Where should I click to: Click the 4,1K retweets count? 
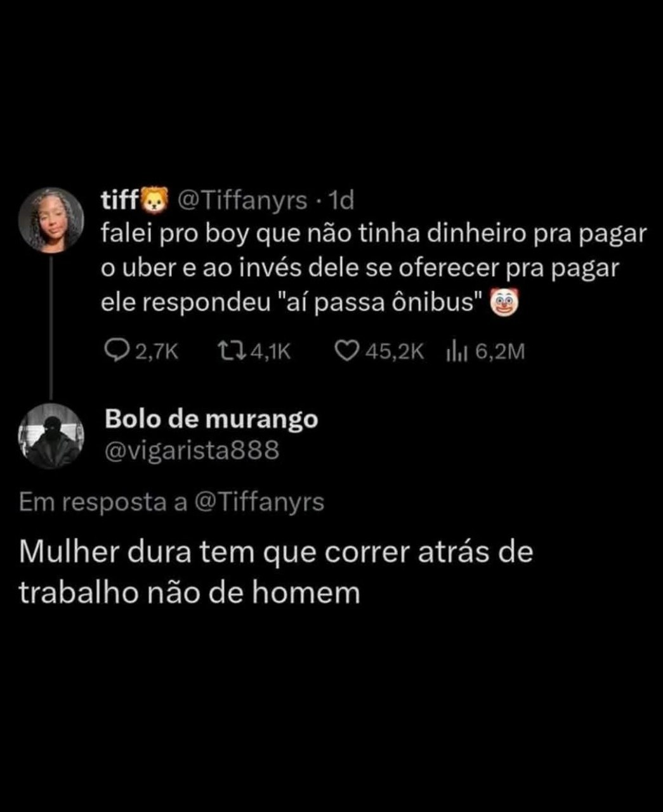pos(271,351)
